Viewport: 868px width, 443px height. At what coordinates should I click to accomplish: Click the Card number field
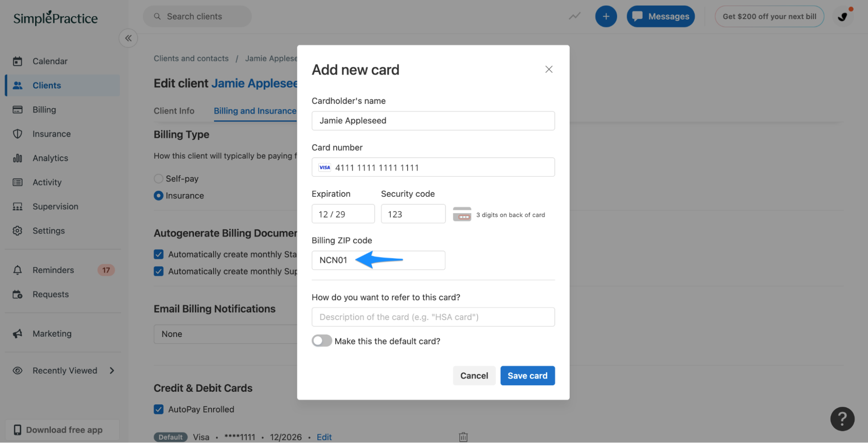pos(433,167)
